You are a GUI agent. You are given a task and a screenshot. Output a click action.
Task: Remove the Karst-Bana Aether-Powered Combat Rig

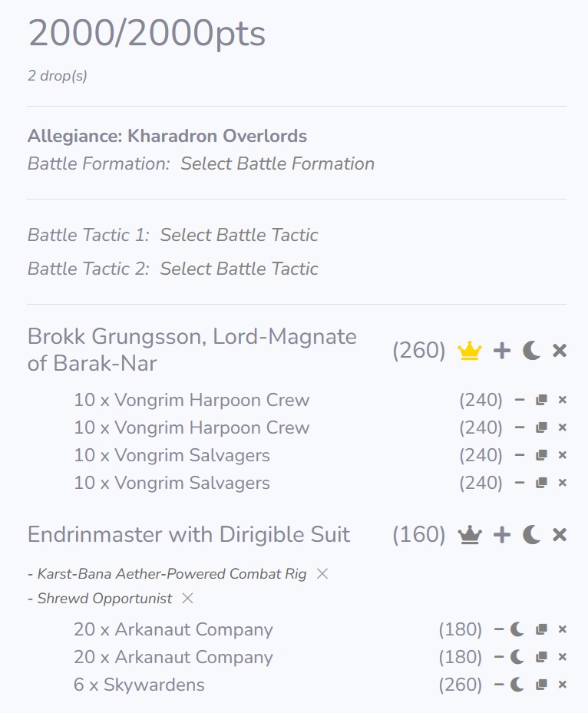click(x=322, y=573)
